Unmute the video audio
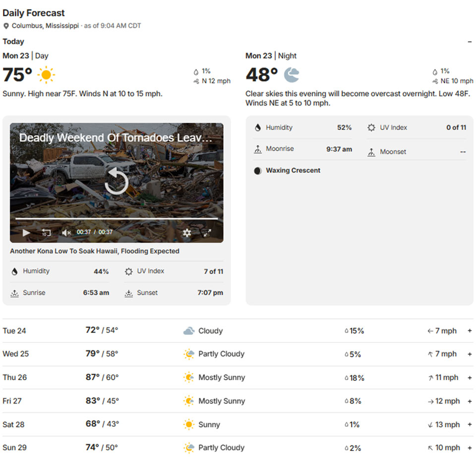The height and width of the screenshot is (457, 476). pyautogui.click(x=66, y=232)
